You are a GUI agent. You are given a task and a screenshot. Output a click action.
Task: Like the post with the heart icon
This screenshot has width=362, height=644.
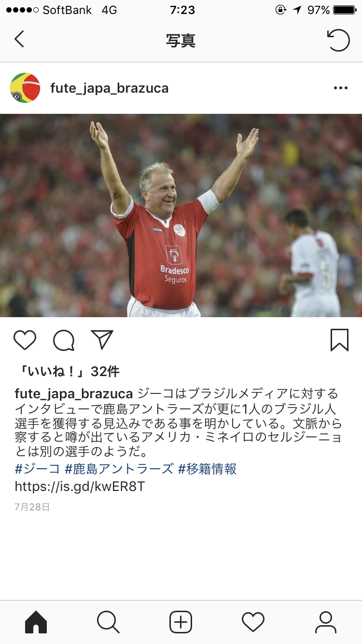(25, 340)
